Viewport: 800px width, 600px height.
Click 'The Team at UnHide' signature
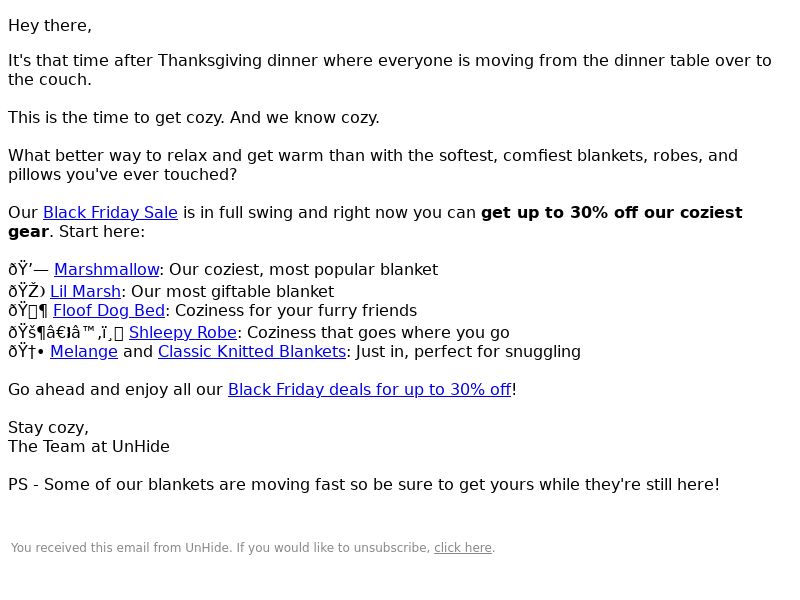[x=89, y=447]
